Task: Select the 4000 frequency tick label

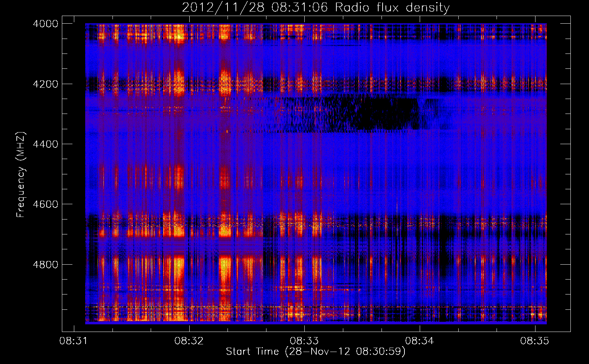Action: (46, 24)
